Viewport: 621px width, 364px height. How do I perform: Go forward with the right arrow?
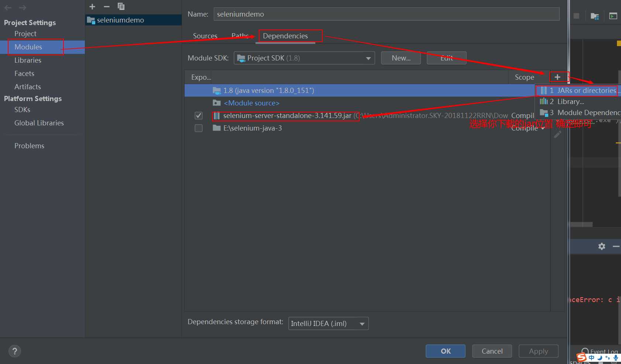click(x=23, y=8)
